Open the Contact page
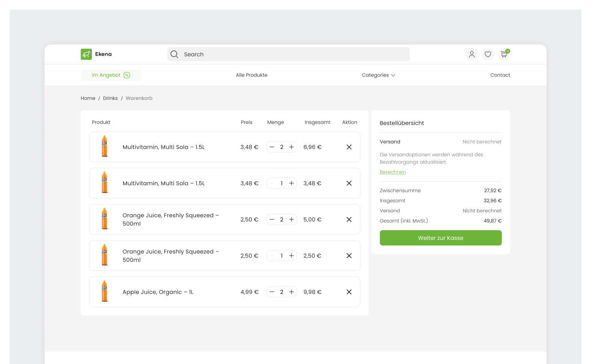The height and width of the screenshot is (364, 591). (x=500, y=75)
